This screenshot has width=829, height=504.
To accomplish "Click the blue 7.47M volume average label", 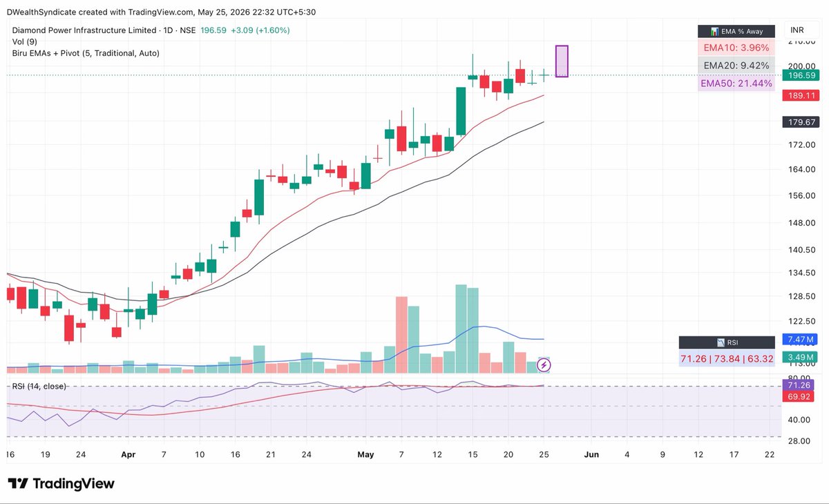I will tap(800, 339).
